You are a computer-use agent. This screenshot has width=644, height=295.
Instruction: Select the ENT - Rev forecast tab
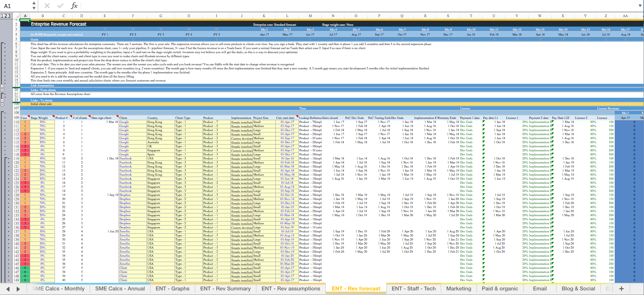tap(356, 289)
